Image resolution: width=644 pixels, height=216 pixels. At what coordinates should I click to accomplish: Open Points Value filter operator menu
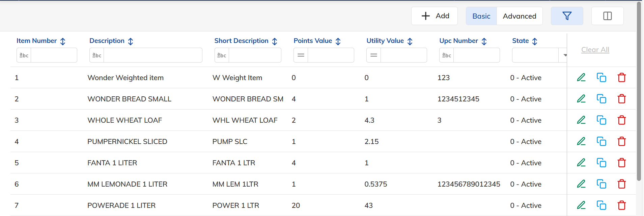click(301, 55)
